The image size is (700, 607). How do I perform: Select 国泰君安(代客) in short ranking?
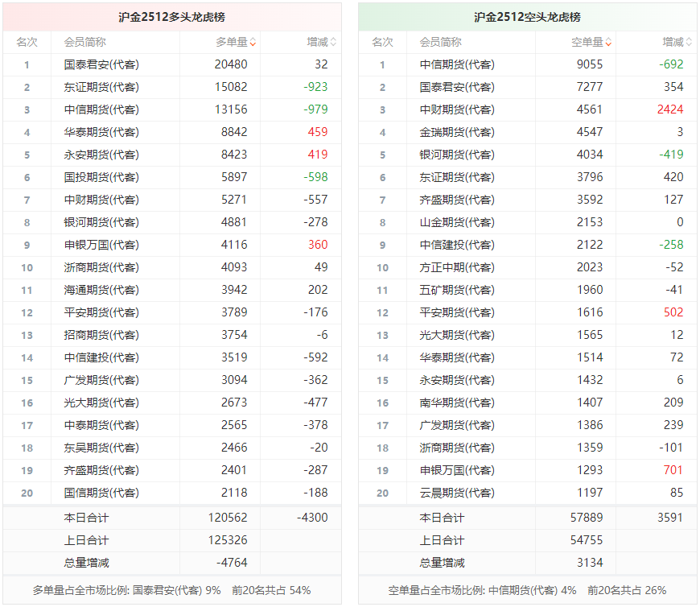(x=457, y=87)
